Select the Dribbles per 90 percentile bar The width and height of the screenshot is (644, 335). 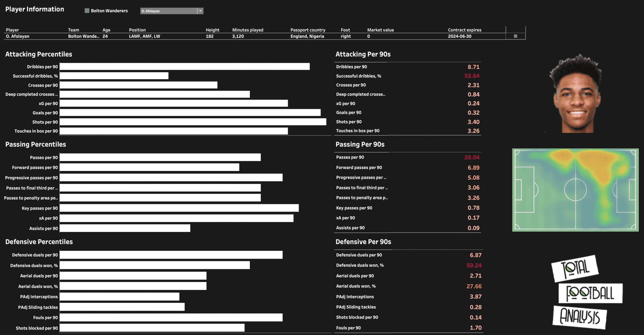tap(184, 66)
